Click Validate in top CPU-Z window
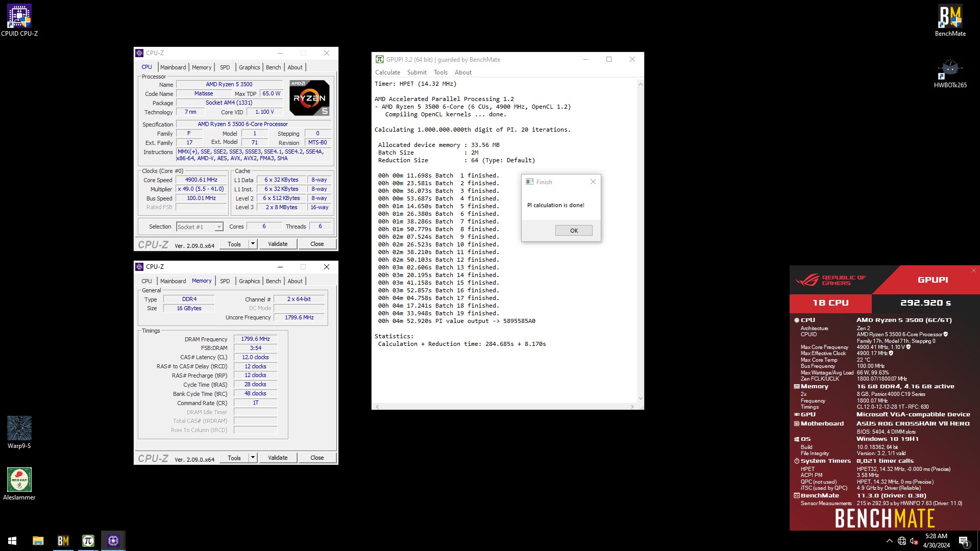 click(x=278, y=244)
